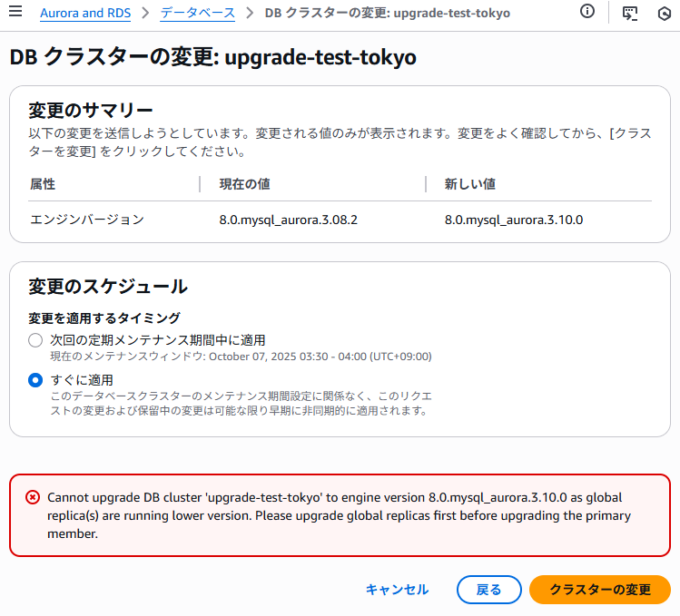Click the summary description beginning 以下の変更を送信
The image size is (680, 616).
pyautogui.click(x=340, y=142)
